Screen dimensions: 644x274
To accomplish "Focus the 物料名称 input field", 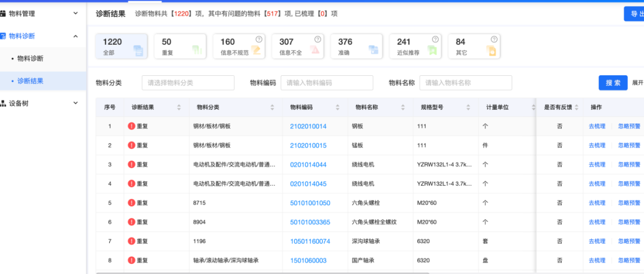I will point(466,83).
